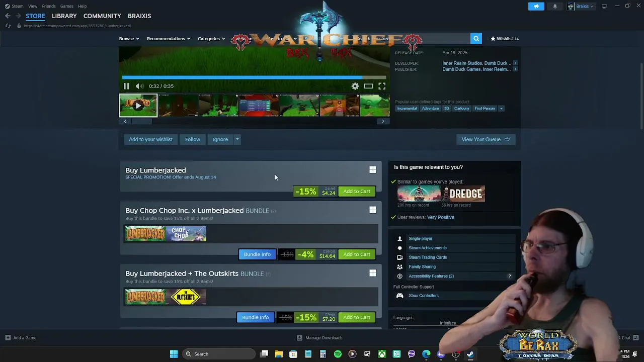The image size is (644, 362).
Task: Click Add a Game
Action: click(21, 338)
